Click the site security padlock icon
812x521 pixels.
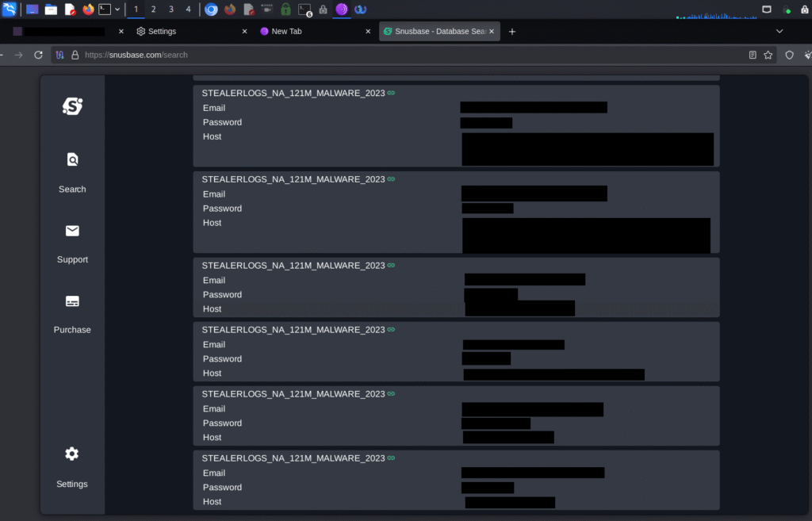pos(75,55)
